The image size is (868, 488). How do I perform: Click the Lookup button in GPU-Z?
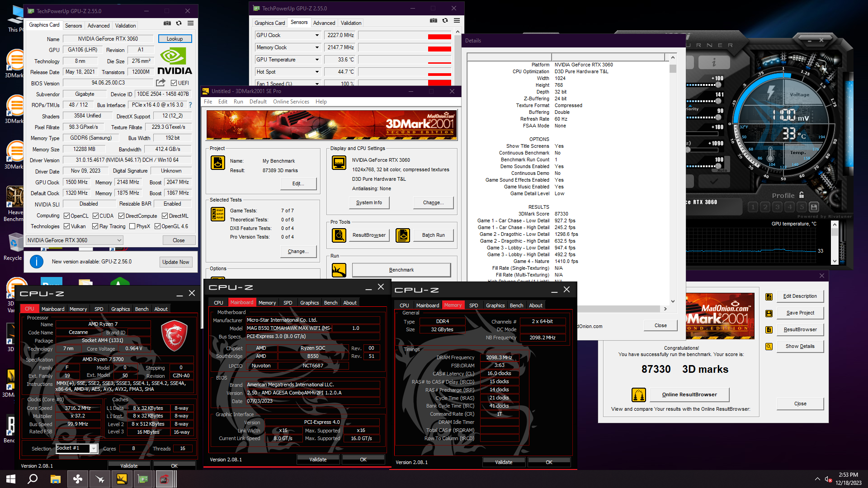[x=175, y=39]
